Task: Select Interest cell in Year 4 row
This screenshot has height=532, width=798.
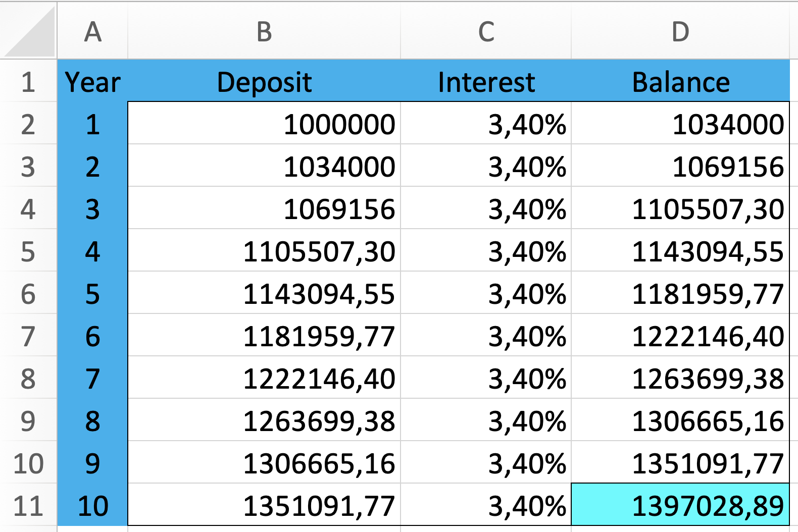Action: coord(486,250)
